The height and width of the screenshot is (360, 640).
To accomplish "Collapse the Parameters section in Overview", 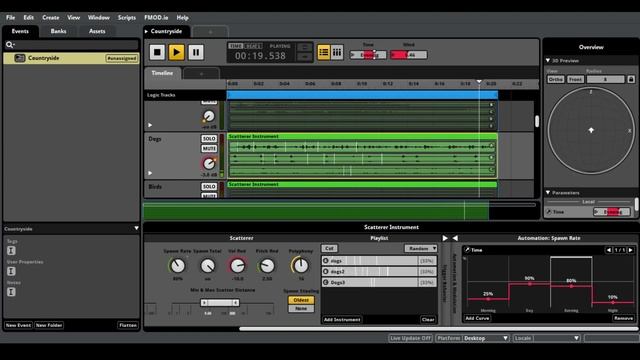I will coord(548,193).
